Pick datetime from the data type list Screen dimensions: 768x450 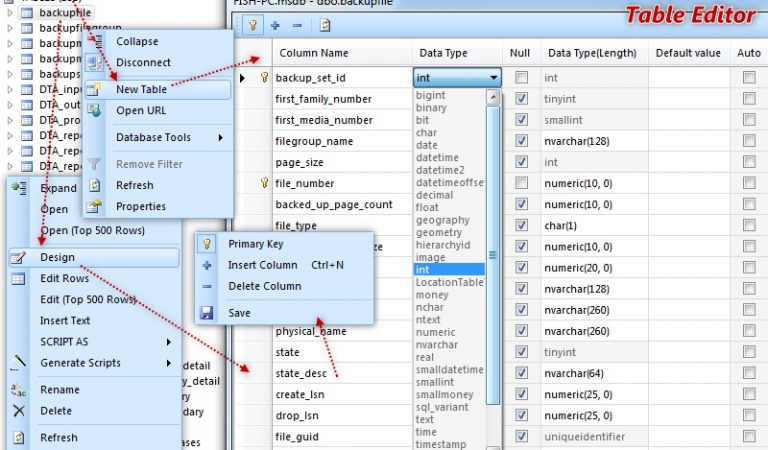[x=439, y=158]
